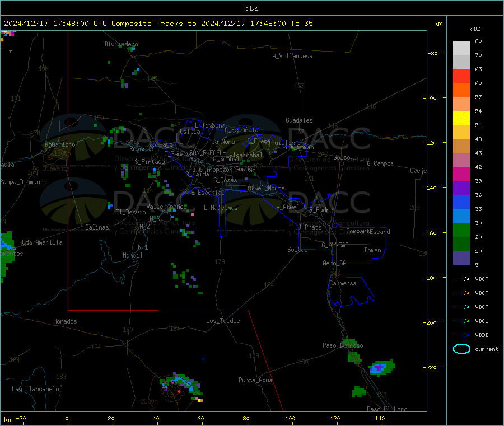
Task: Click the Nihuil place label
Action: (132, 255)
